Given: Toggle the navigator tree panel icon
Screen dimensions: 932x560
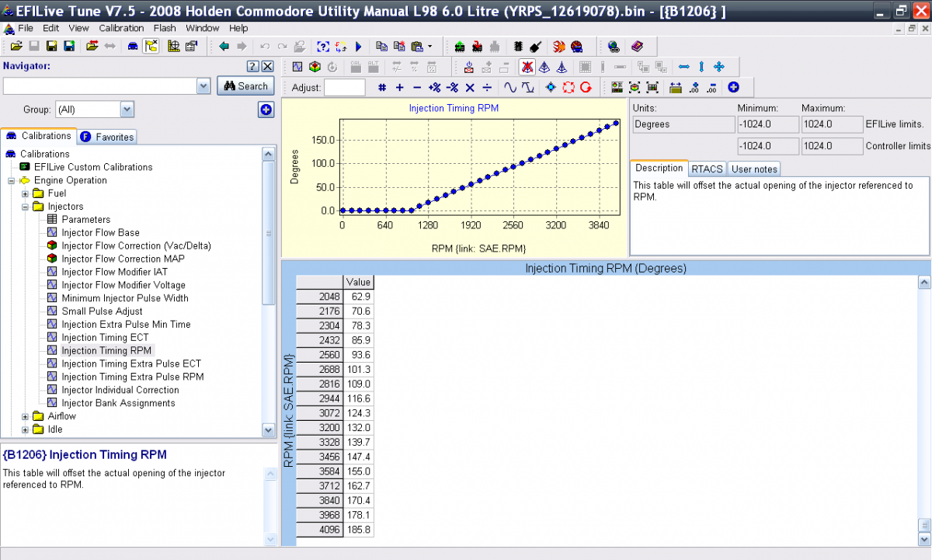Looking at the screenshot, I should (151, 46).
